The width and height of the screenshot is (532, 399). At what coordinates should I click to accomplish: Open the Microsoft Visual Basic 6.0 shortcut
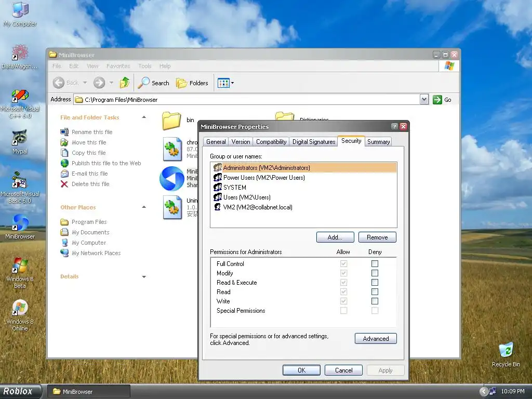(x=20, y=188)
